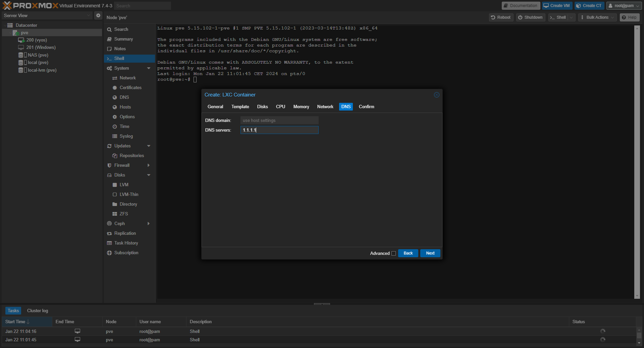Image resolution: width=644 pixels, height=348 pixels.
Task: Open Certificates settings
Action: (x=129, y=87)
